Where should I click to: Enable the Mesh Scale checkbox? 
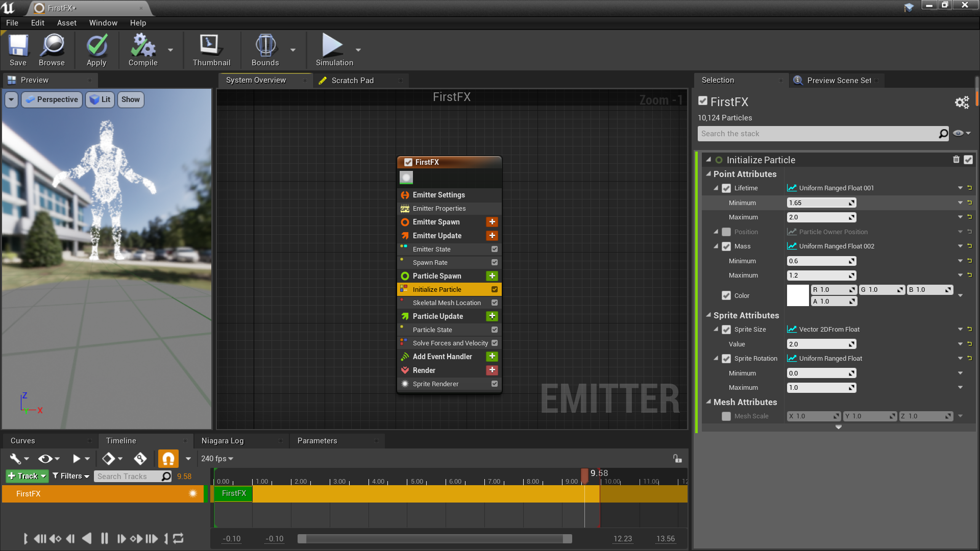point(726,416)
